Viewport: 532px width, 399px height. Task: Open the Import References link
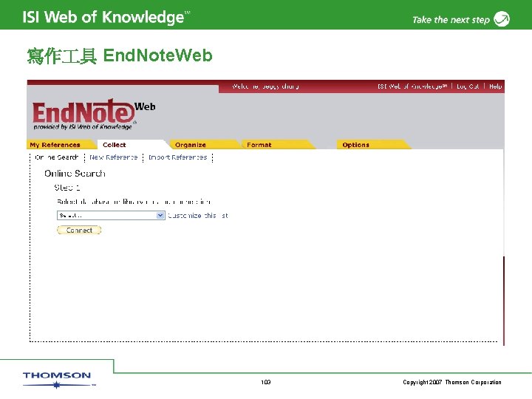(x=178, y=157)
